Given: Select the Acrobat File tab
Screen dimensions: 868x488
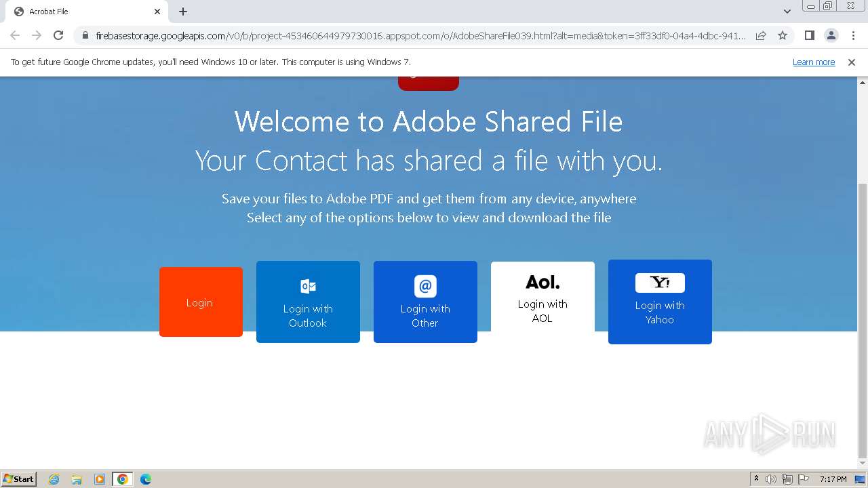Looking at the screenshot, I should (x=87, y=12).
